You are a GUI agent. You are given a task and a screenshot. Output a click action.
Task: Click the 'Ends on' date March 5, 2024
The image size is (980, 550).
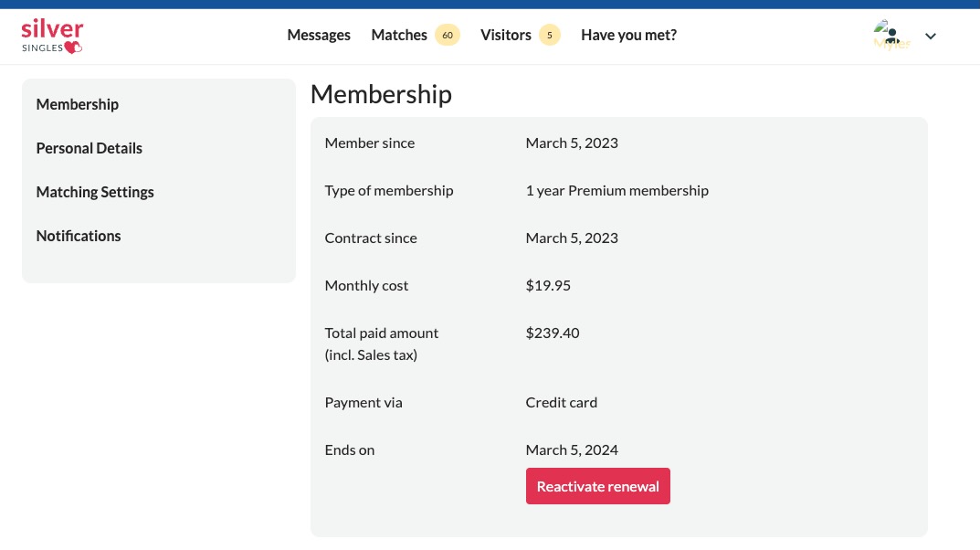click(572, 450)
